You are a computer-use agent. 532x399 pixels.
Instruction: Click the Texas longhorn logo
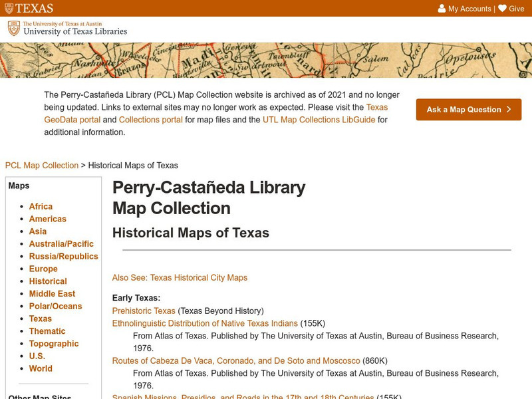[27, 8]
